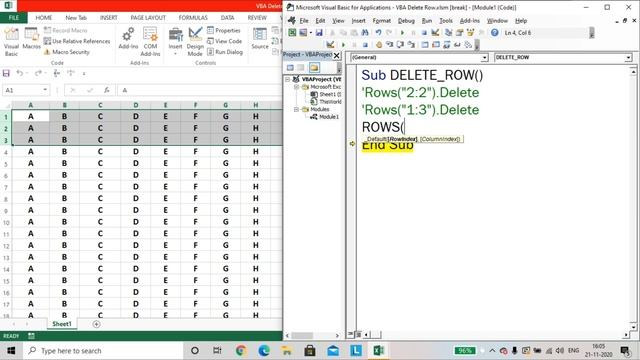
Task: Click Properties in Controls group
Action: click(224, 31)
